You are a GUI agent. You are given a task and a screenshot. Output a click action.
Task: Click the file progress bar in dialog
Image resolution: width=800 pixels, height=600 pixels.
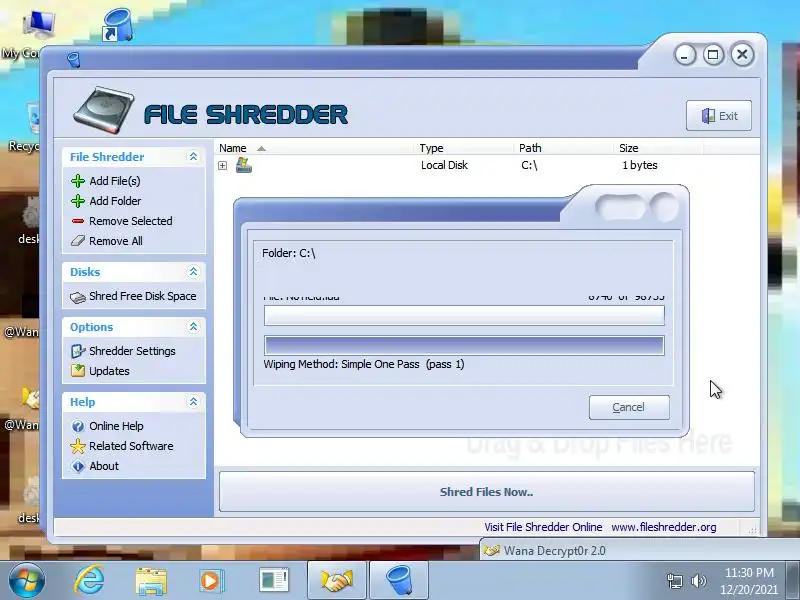(x=464, y=315)
